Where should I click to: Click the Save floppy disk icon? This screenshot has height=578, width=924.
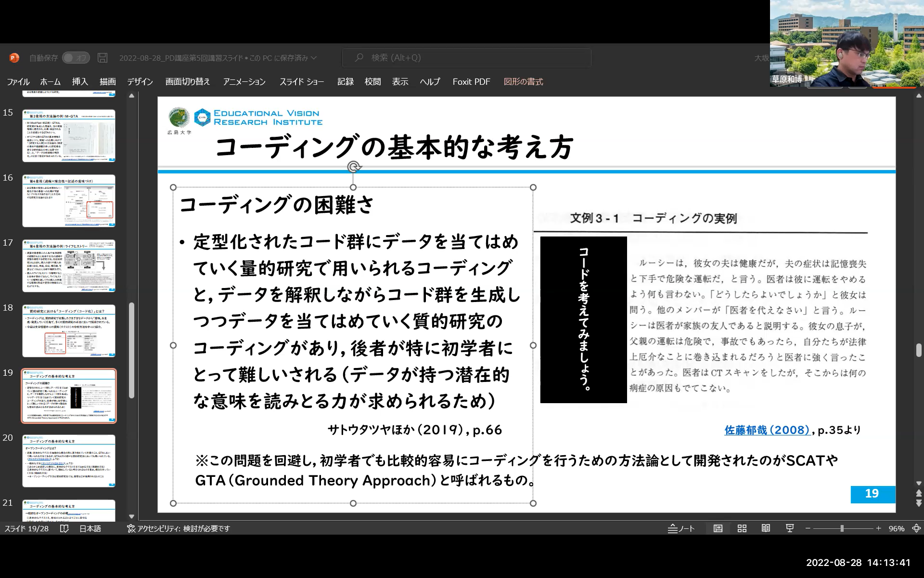click(x=103, y=58)
